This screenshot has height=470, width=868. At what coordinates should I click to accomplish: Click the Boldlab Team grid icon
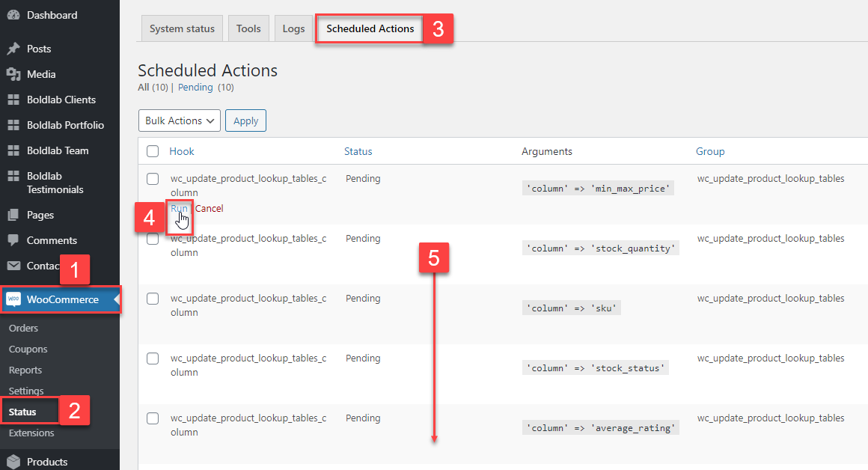coord(13,150)
